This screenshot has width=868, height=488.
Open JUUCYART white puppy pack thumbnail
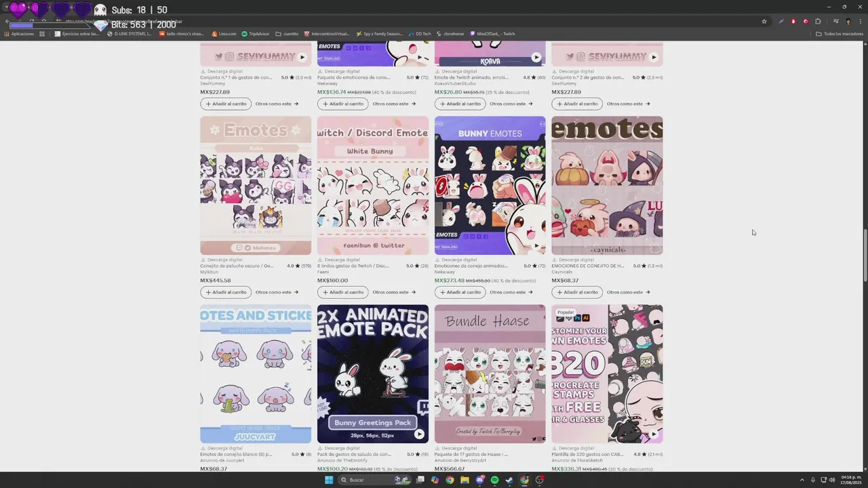coord(256,374)
